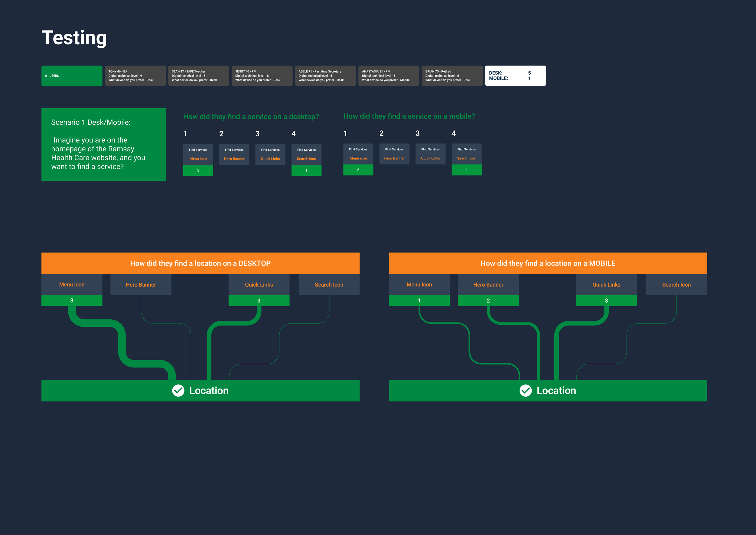Select desktop Find Services Search icon card
Screen dimensions: 756x535
[x=306, y=155]
